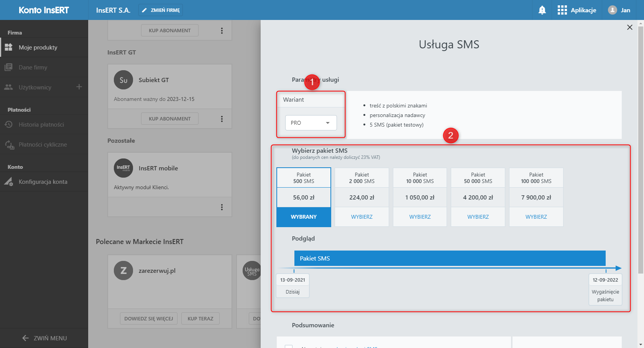This screenshot has width=644, height=348.
Task: Click the Usługa SMS round icon
Action: (x=252, y=270)
